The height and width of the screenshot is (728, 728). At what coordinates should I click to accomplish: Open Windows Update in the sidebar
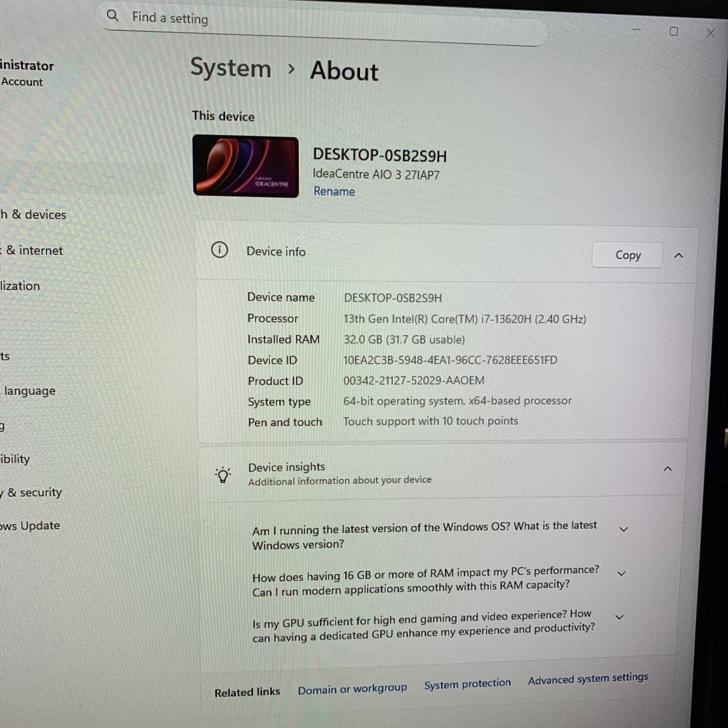(x=30, y=526)
